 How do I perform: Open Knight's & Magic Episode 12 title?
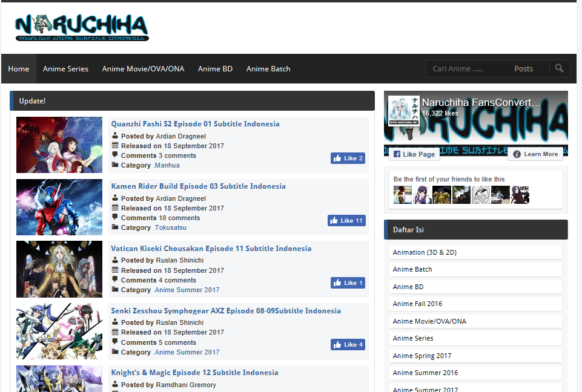pyautogui.click(x=194, y=373)
